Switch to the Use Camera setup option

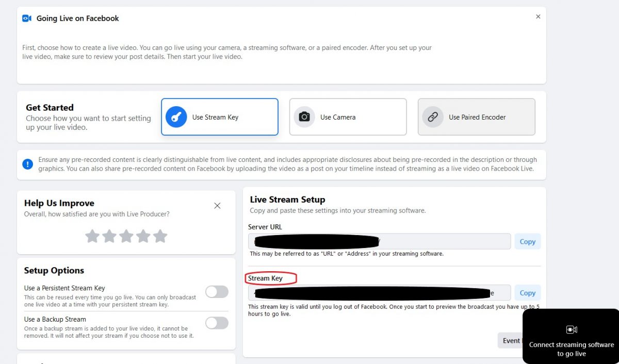click(348, 117)
